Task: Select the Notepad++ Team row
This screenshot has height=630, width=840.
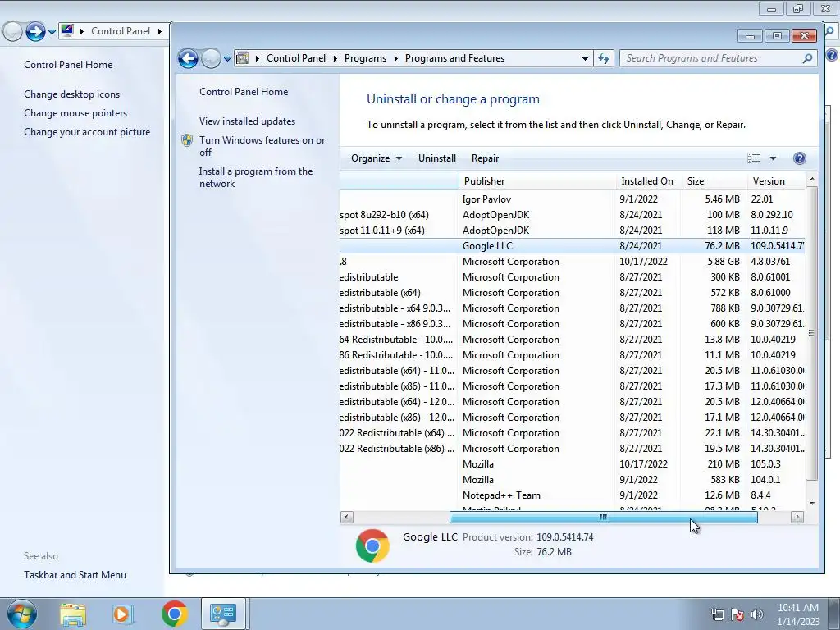Action: point(572,495)
